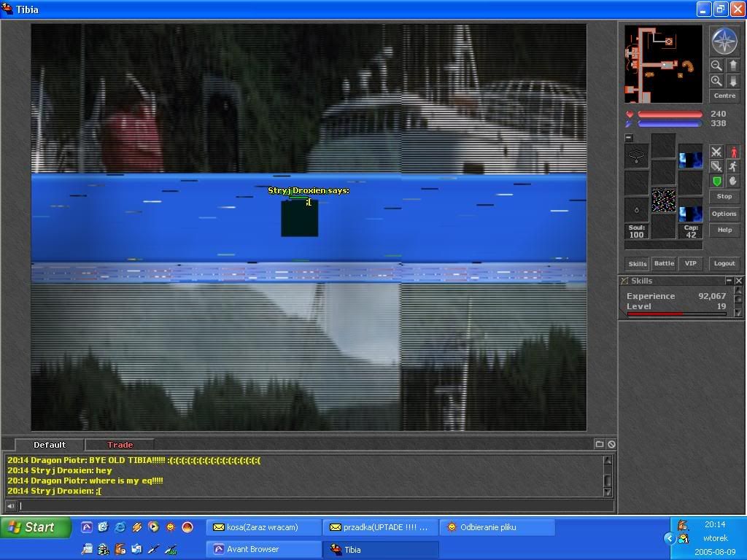
Task: Switch to the Default chat tab
Action: (50, 445)
